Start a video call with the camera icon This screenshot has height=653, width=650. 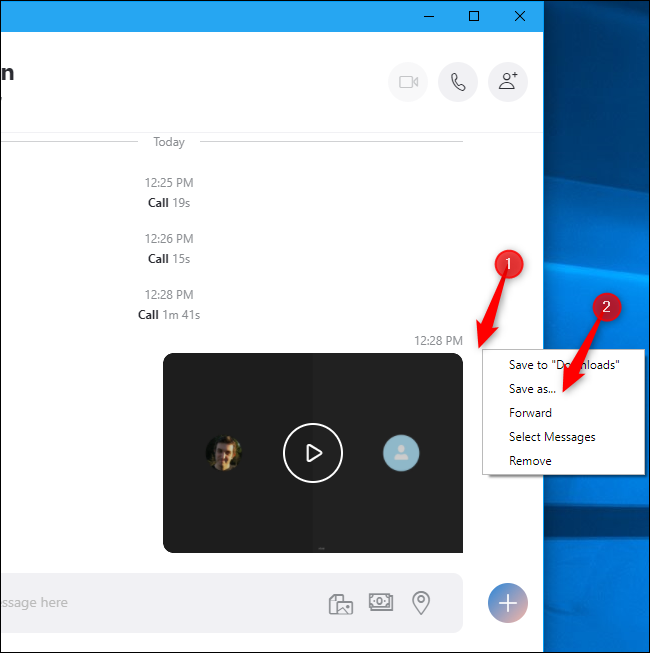point(408,82)
